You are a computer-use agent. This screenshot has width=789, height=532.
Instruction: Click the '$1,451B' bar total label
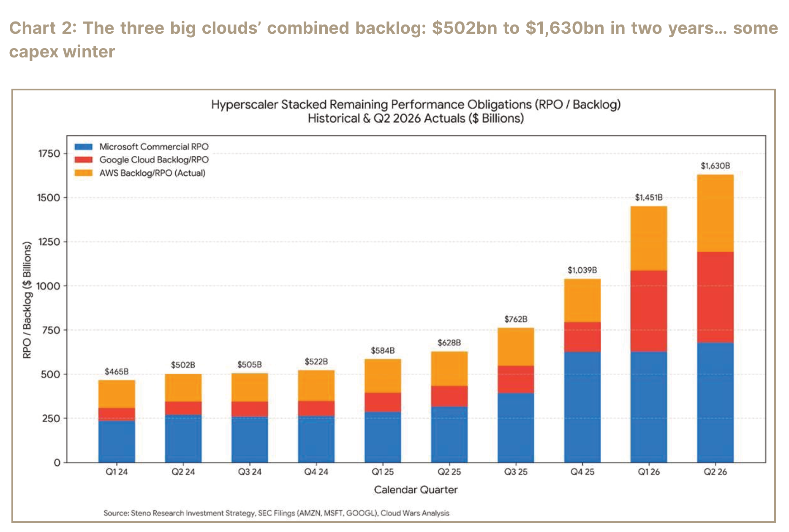click(x=649, y=198)
